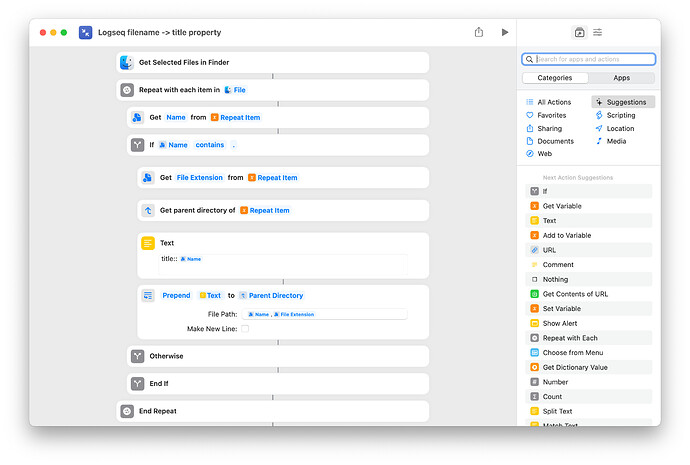
Task: Click the If action branching icon
Action: pos(137,145)
